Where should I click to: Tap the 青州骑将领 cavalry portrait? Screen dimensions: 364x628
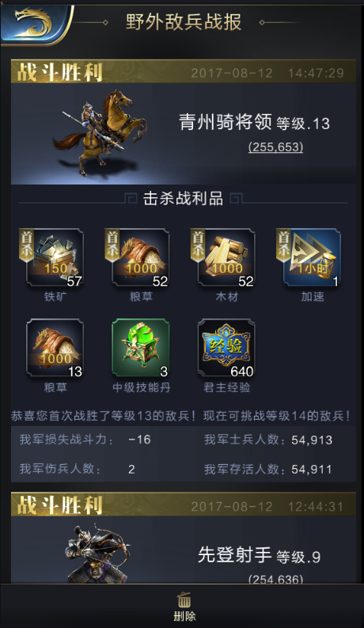(100, 133)
